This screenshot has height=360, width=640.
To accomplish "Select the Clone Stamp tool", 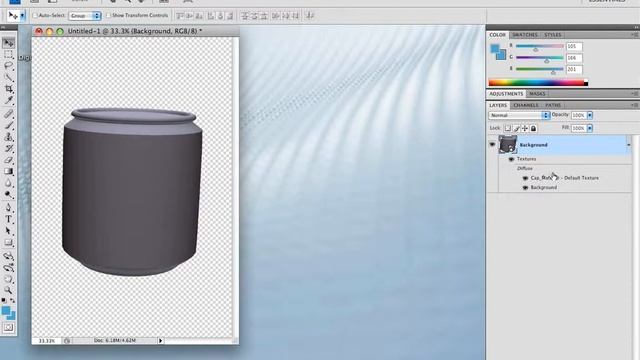I will [x=8, y=137].
